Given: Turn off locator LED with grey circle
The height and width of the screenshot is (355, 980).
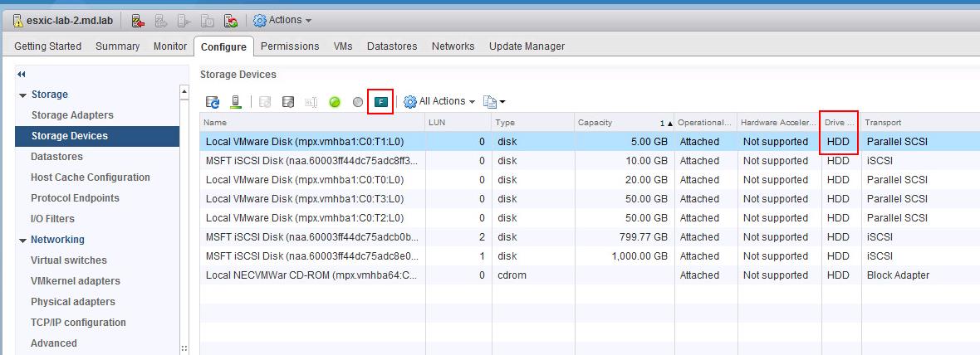Looking at the screenshot, I should pyautogui.click(x=357, y=102).
